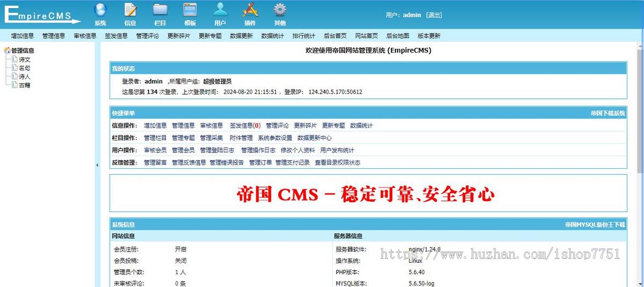Click 更新专题 in the top menu bar
644x287 pixels.
(x=210, y=36)
